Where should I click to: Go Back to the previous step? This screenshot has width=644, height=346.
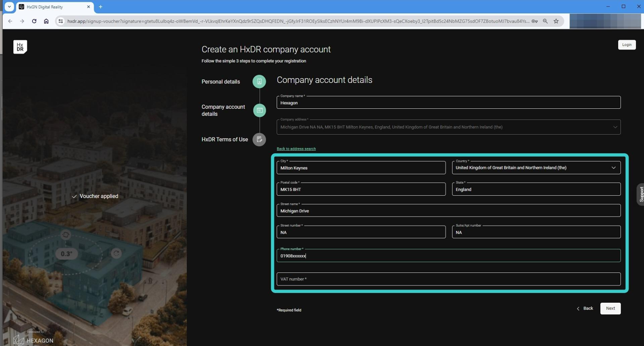[585, 309]
